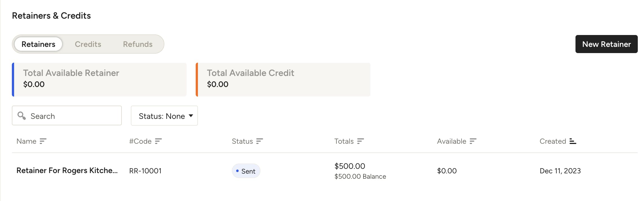Sort by Created date

tap(573, 141)
